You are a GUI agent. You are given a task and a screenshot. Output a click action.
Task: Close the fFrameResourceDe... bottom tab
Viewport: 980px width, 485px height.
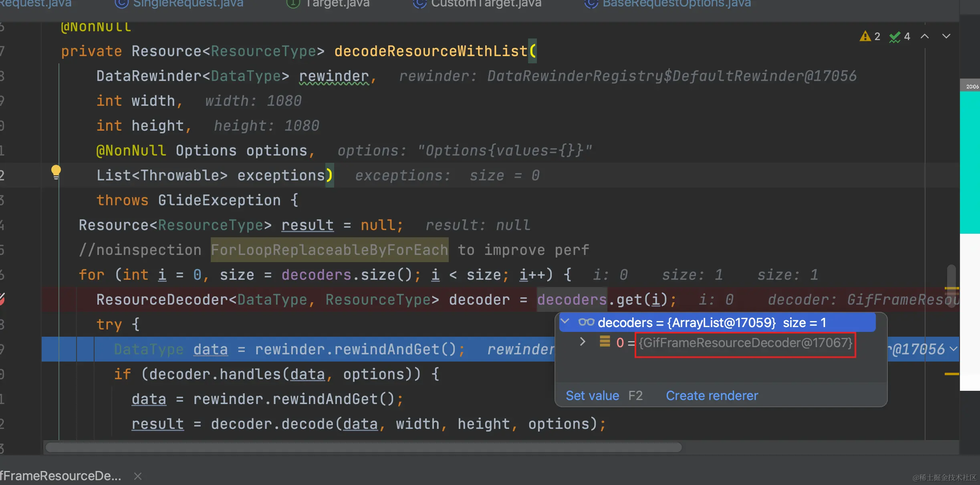(x=138, y=476)
